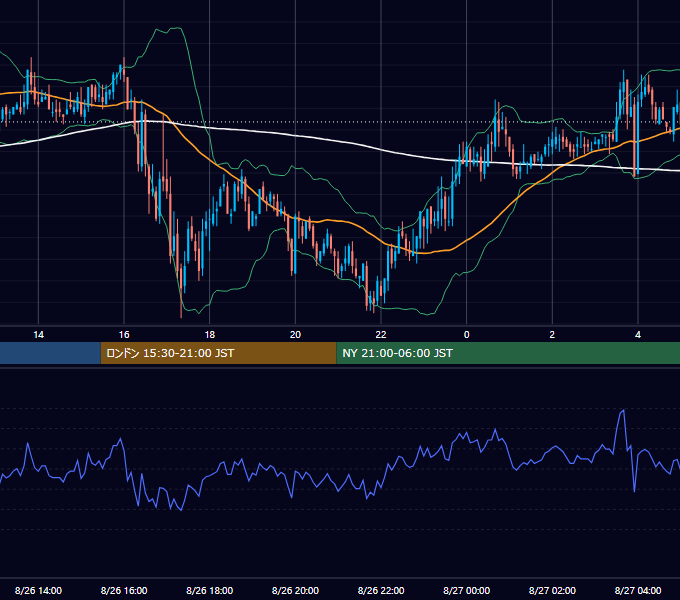The height and width of the screenshot is (600, 680).
Task: Click the 8/26 22:00 date label
Action: click(381, 590)
